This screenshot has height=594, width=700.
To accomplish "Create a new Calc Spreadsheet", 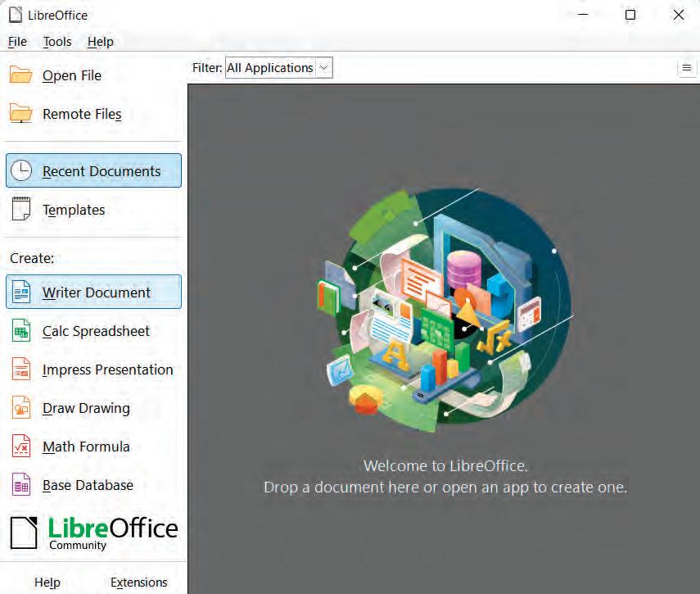I will [94, 331].
